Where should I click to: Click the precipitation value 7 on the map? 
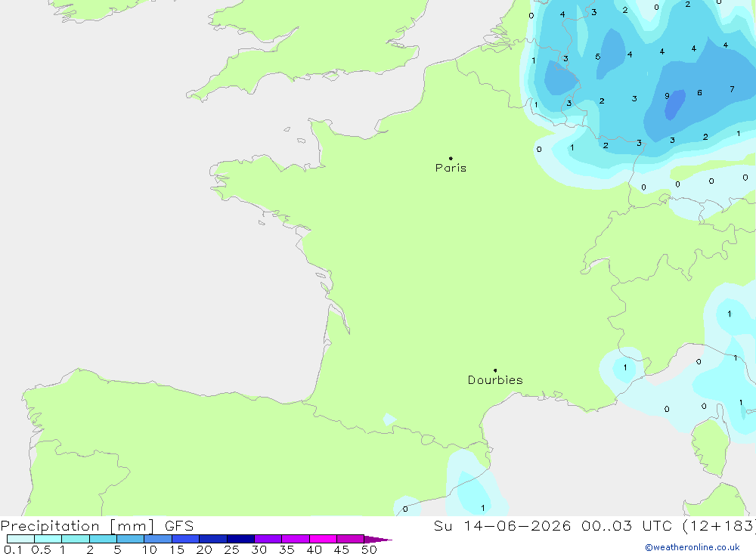[x=732, y=89]
